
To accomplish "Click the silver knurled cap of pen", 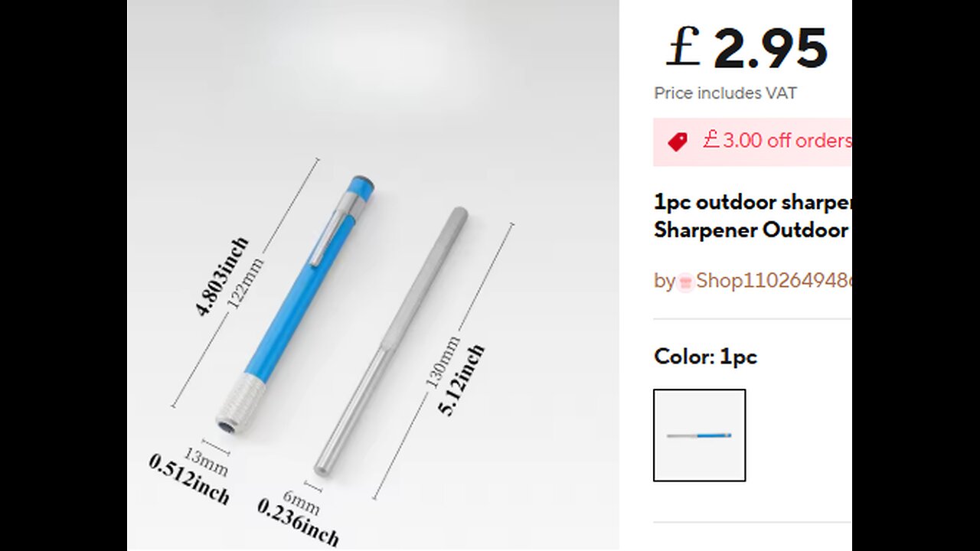I will click(239, 403).
